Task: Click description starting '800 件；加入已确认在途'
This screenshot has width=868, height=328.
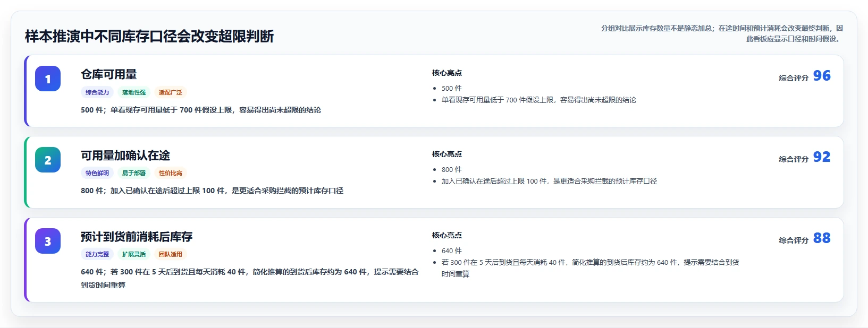Action: [x=212, y=191]
